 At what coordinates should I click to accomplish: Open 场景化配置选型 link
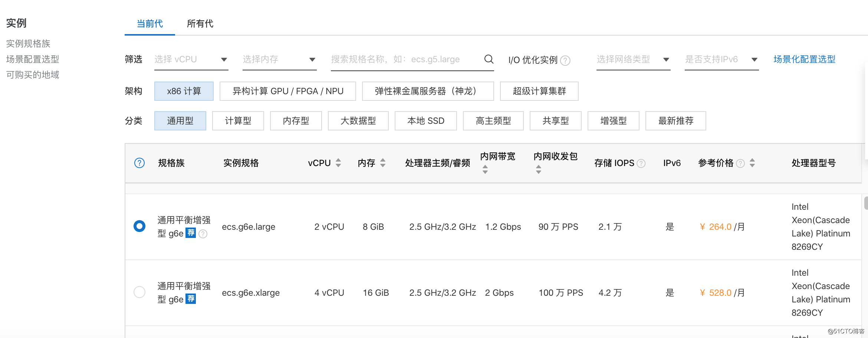tap(804, 59)
